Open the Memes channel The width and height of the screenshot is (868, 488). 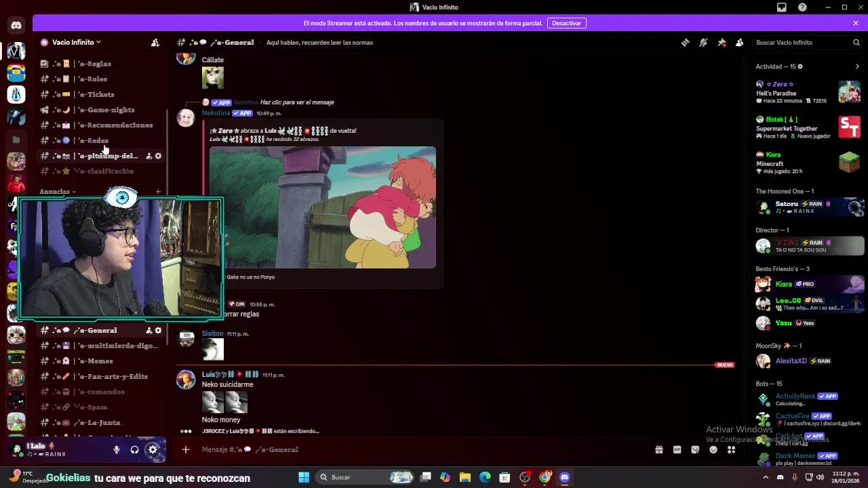pyautogui.click(x=100, y=361)
